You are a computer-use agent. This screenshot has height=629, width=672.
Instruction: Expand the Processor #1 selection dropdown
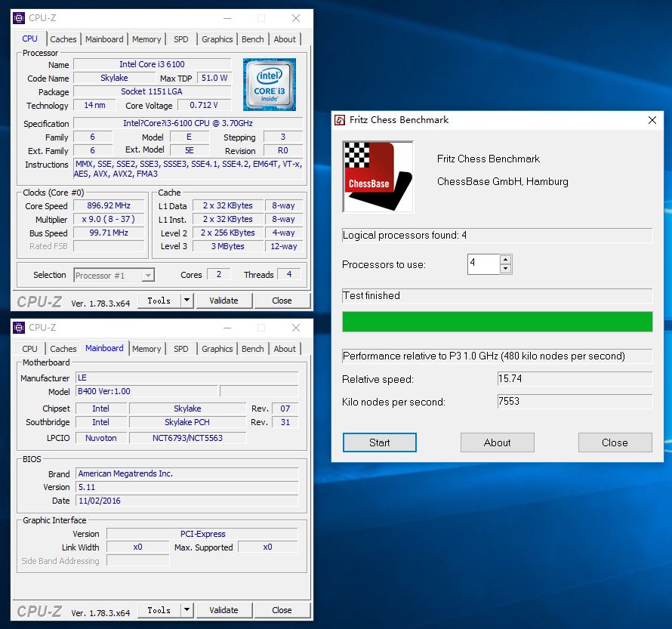click(148, 276)
